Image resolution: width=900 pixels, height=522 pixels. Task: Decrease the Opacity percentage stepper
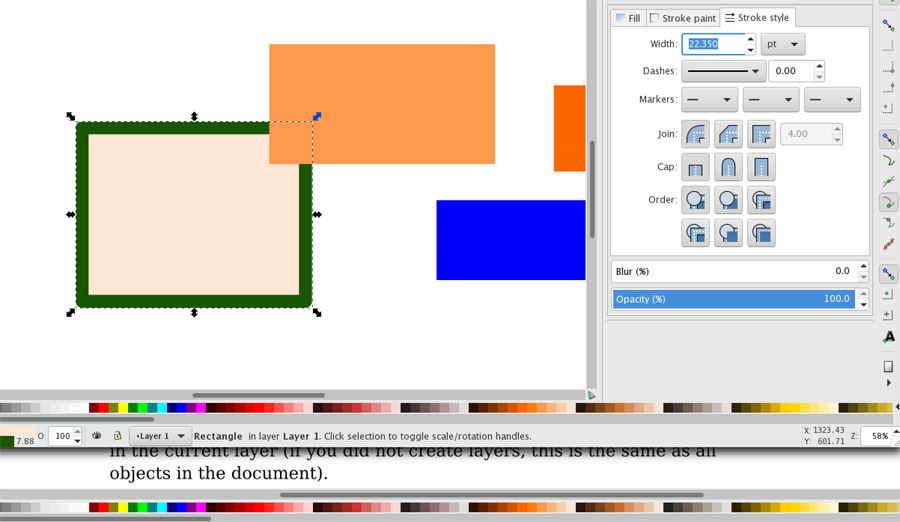pyautogui.click(x=863, y=305)
